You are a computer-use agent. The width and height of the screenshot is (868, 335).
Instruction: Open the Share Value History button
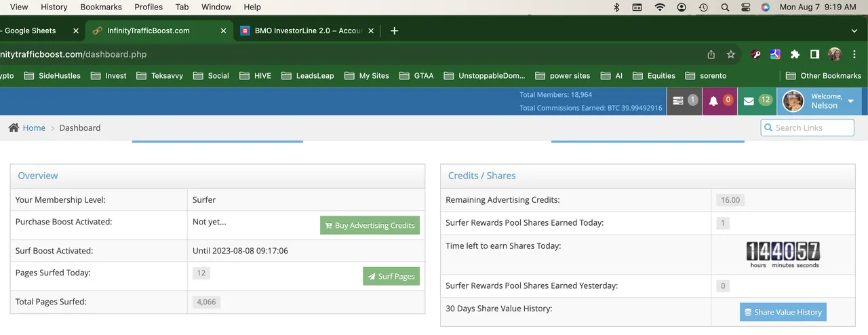point(783,312)
